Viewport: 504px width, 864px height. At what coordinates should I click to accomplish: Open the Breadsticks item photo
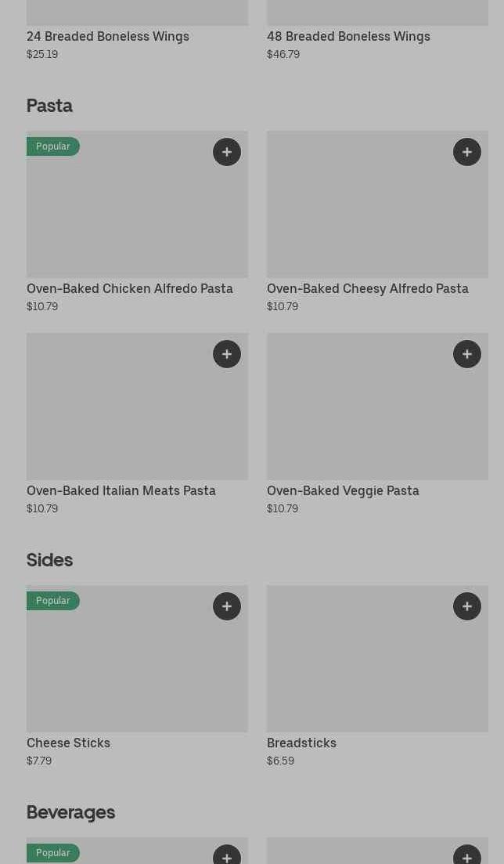(377, 666)
